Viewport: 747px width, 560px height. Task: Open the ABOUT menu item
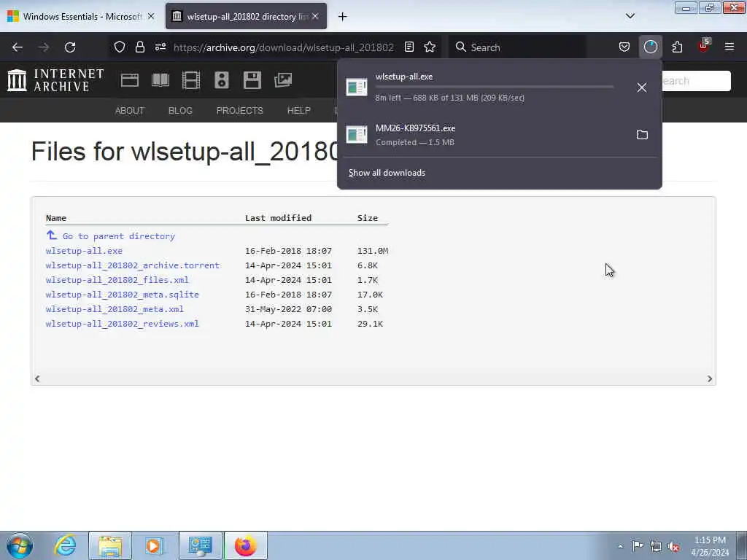[x=130, y=111]
